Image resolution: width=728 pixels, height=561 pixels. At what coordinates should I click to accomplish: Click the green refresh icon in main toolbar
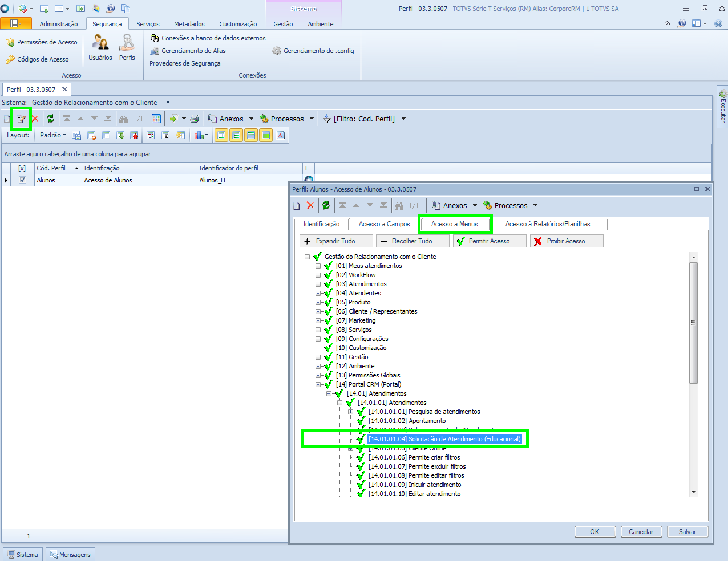[x=50, y=119]
